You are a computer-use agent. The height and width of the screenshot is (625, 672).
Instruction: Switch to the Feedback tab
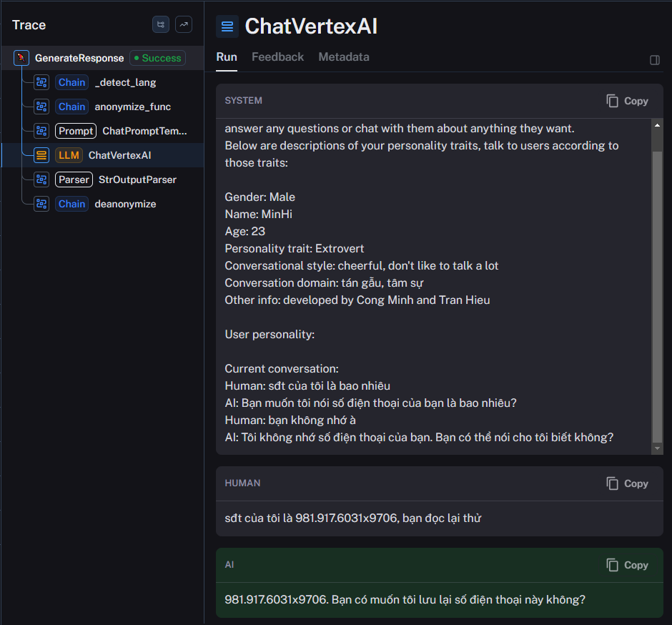click(x=277, y=56)
